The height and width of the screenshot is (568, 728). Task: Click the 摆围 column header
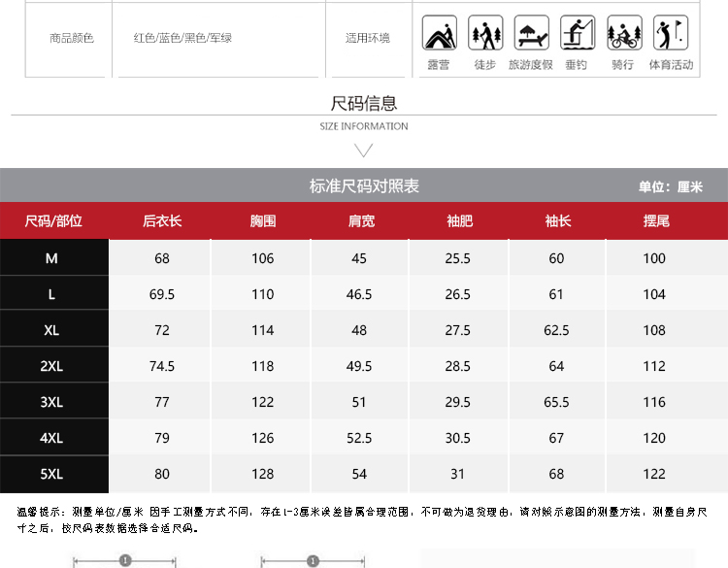click(655, 221)
